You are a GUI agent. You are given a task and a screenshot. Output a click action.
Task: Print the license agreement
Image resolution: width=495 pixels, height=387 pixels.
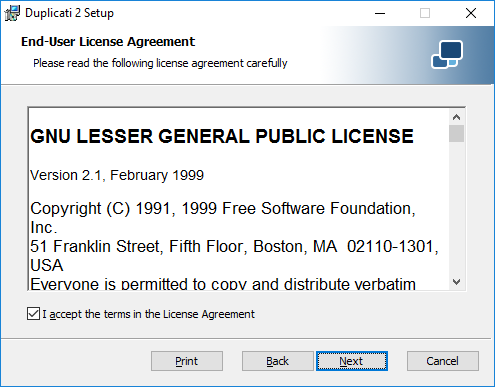coord(187,361)
